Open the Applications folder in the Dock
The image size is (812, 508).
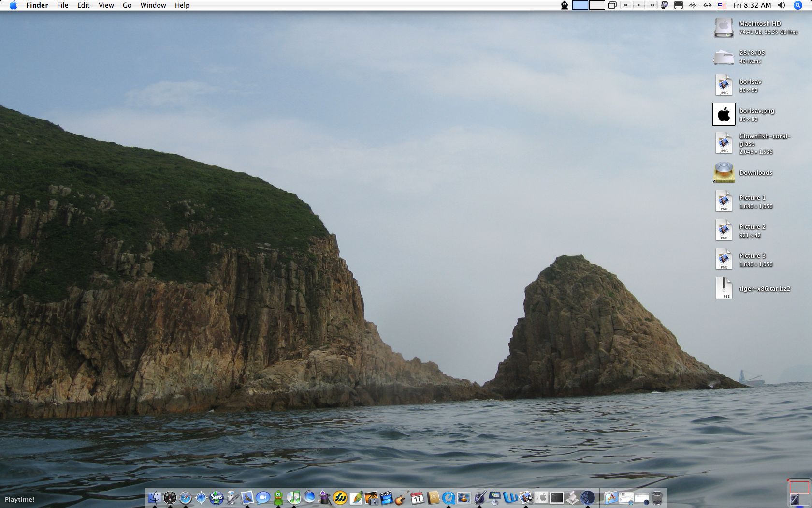click(x=610, y=497)
